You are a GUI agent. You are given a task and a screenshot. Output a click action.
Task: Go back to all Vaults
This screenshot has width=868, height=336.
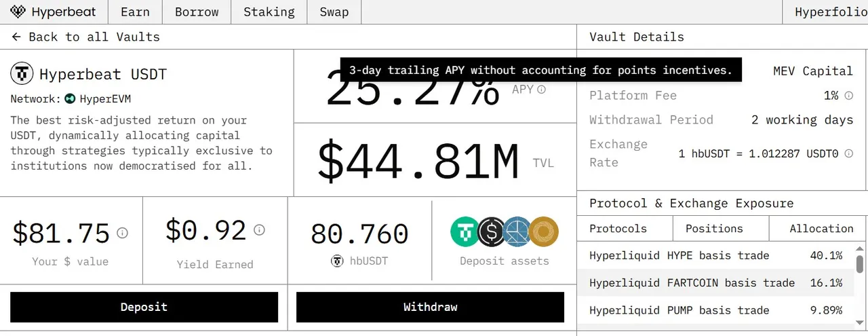[85, 37]
